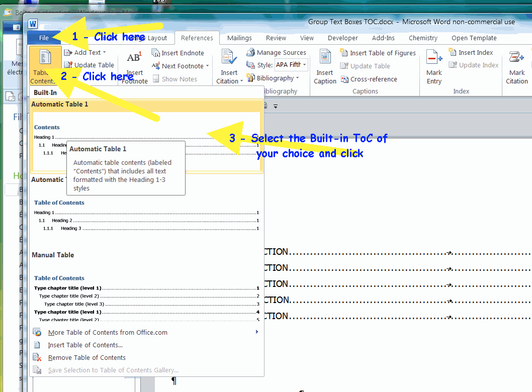Click the Insert Index icon
This screenshot has height=392, width=532.
[453, 52]
